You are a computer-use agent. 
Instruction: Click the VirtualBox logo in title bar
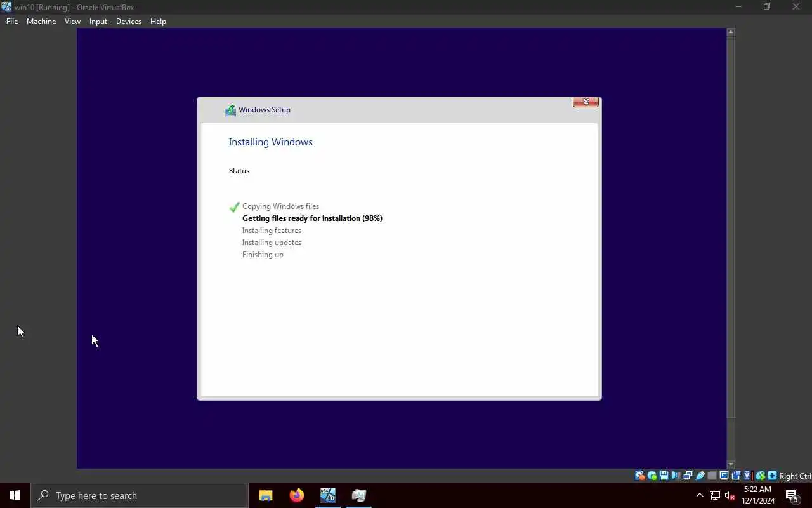tap(6, 7)
